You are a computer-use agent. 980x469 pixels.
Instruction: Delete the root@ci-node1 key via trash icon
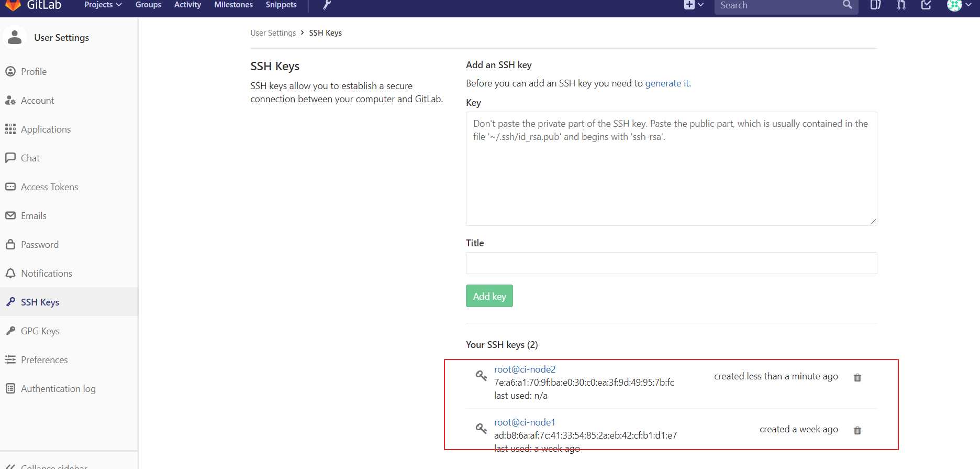pos(857,430)
